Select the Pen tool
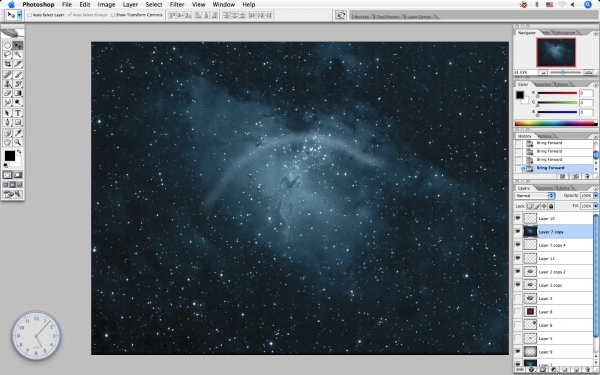This screenshot has width=600, height=375. point(7,122)
